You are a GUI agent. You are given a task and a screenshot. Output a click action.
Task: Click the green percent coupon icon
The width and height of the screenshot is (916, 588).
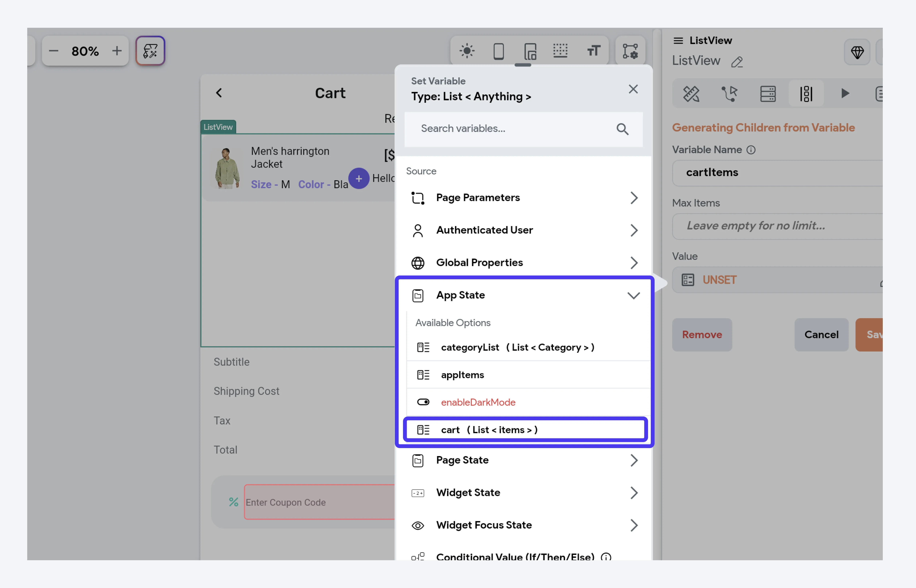point(233,502)
